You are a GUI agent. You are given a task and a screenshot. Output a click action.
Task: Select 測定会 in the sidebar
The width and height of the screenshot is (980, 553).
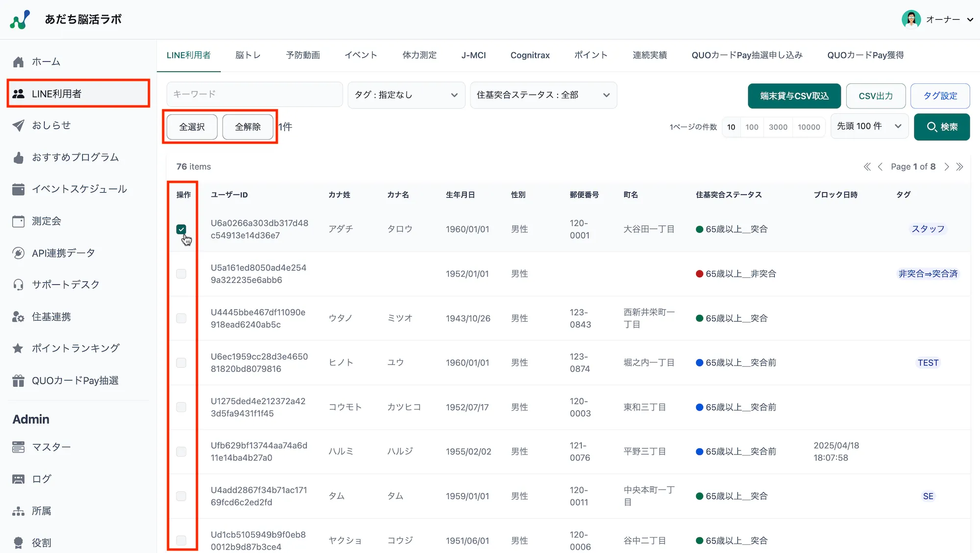coord(46,221)
